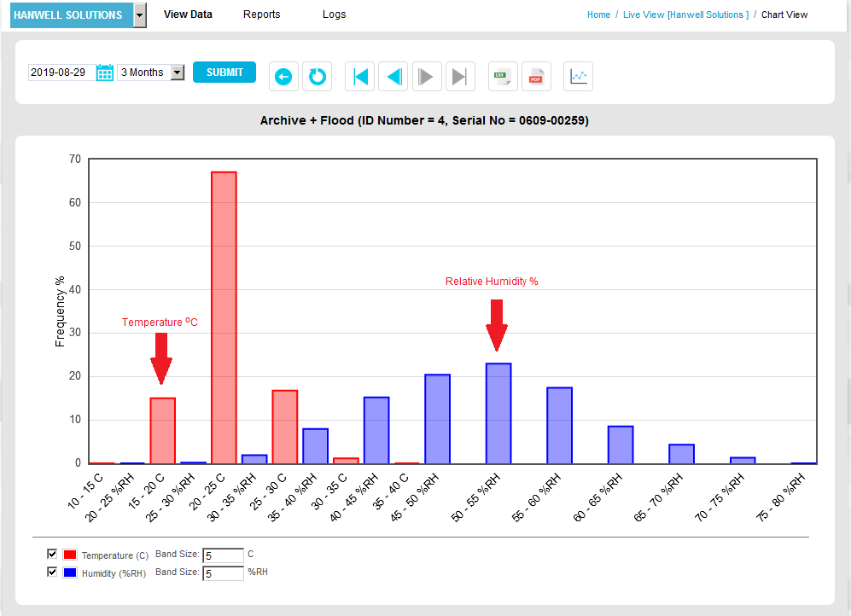Export chart as PDF

point(536,77)
